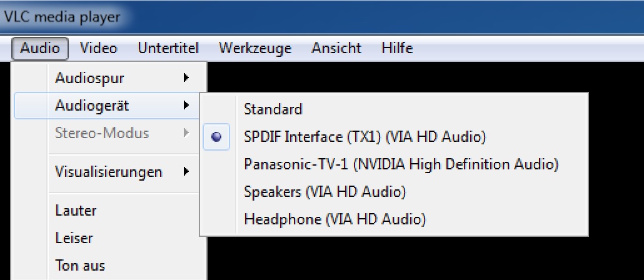Viewport: 644px width, 280px height.
Task: Open the Hilfe menu
Action: pos(397,48)
